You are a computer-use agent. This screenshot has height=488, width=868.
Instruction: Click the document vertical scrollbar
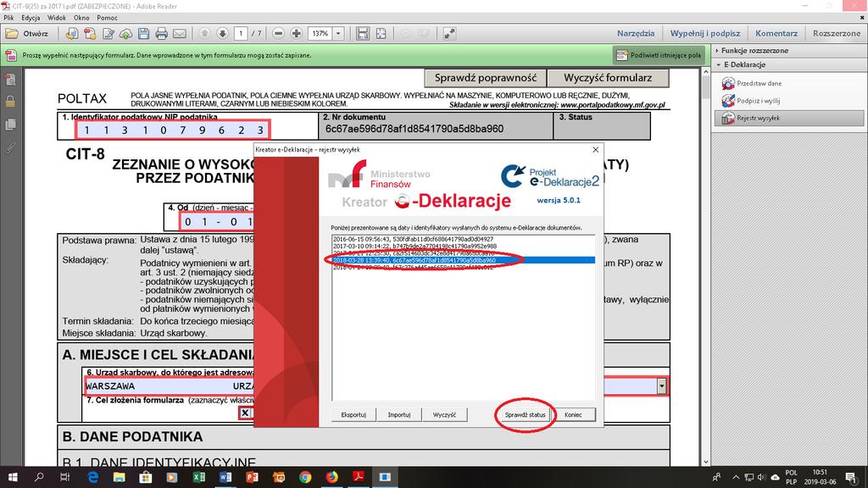click(706, 267)
